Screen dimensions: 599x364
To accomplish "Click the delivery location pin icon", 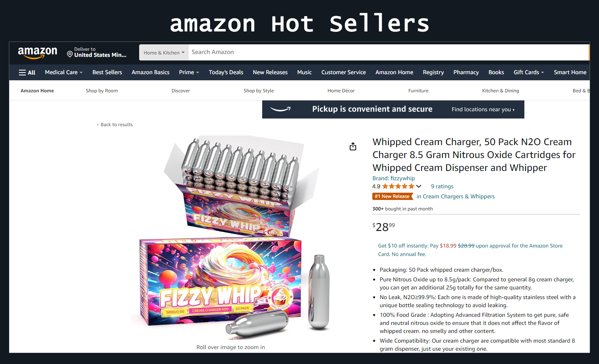I will point(70,54).
